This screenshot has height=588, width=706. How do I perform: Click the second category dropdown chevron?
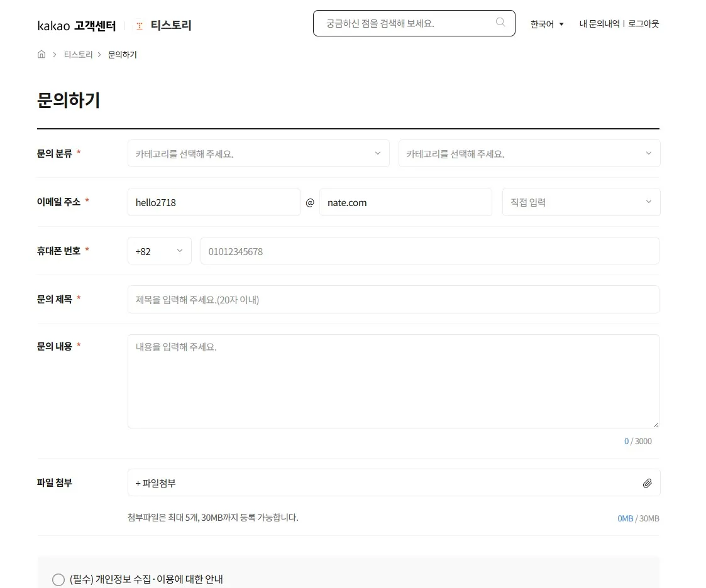pos(648,153)
